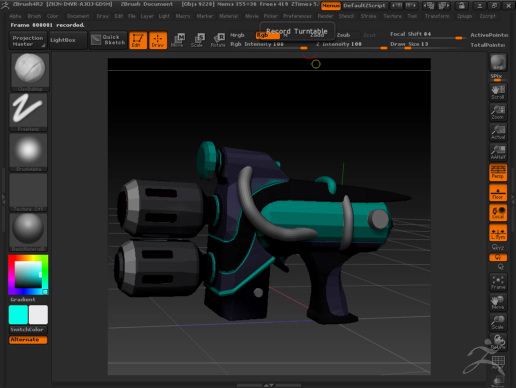Select the Move transform tool in the top shelf

coord(178,40)
